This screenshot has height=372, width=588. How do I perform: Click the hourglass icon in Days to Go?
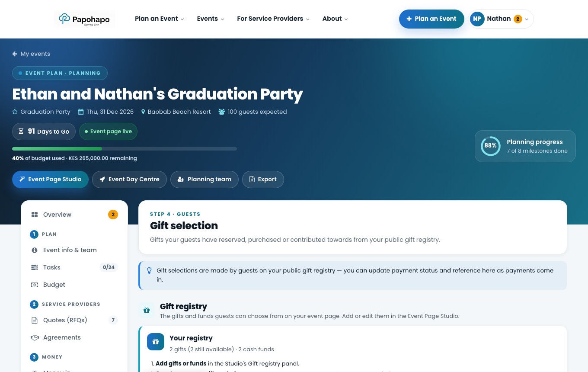point(21,131)
